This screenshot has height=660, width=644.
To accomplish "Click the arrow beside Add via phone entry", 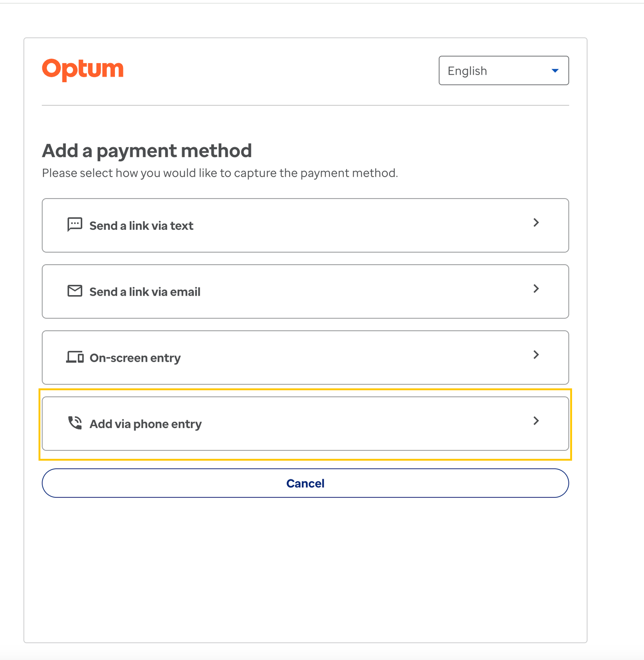I will pyautogui.click(x=536, y=421).
